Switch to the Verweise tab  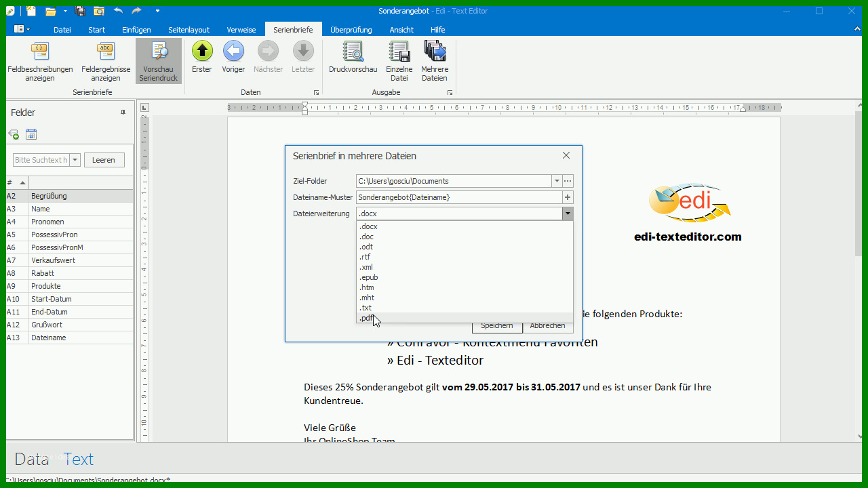coord(241,30)
